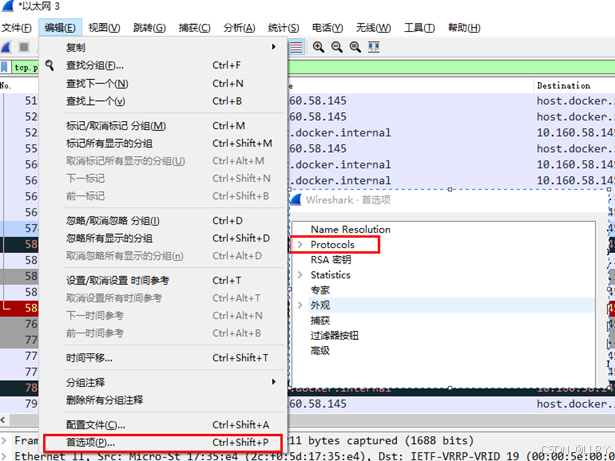Click the zoom in magnifier icon
The image size is (615, 461).
pyautogui.click(x=318, y=47)
